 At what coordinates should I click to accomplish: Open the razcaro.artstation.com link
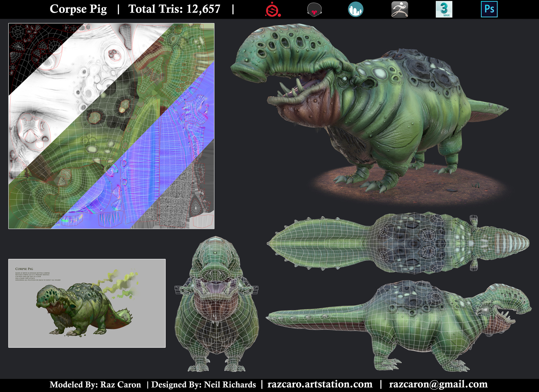click(320, 384)
